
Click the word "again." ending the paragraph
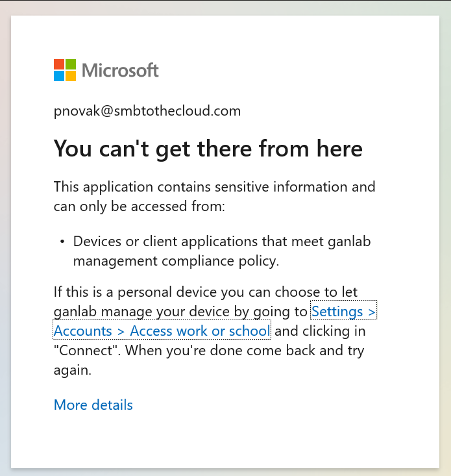coord(73,370)
